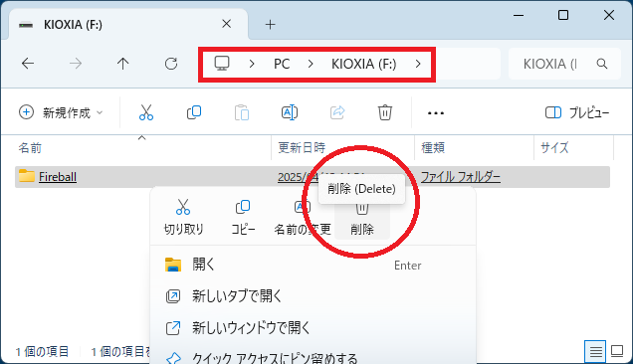Click the 1 個の項目 status bar text

[42, 352]
